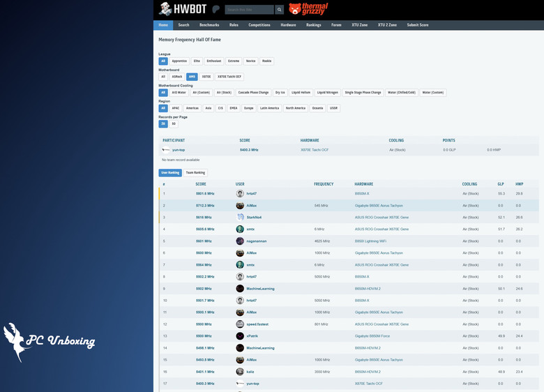This screenshot has width=544, height=392.
Task: Select the Dry Ice cooling filter
Action: click(x=280, y=93)
